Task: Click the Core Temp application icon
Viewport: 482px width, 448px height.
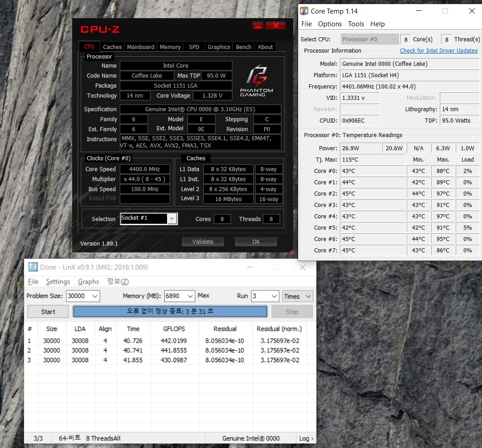Action: click(304, 11)
